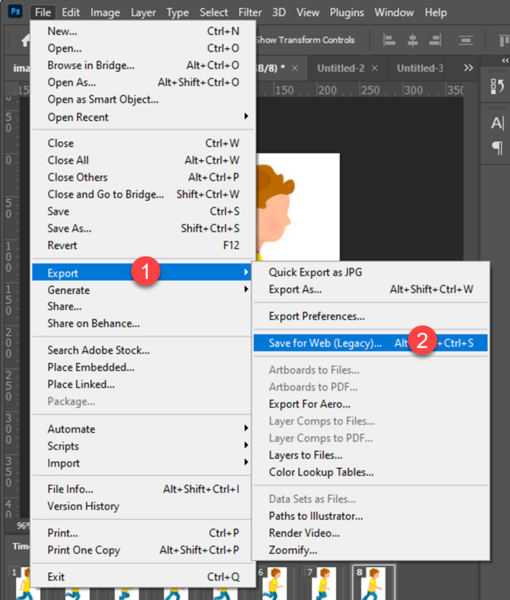The width and height of the screenshot is (510, 600).
Task: Open the Paragraph panel icon
Action: point(497,147)
